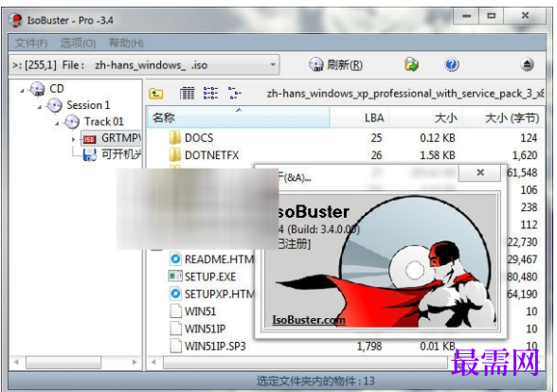The image size is (557, 392).
Task: Open the 选项(O) menu
Action: coord(78,44)
